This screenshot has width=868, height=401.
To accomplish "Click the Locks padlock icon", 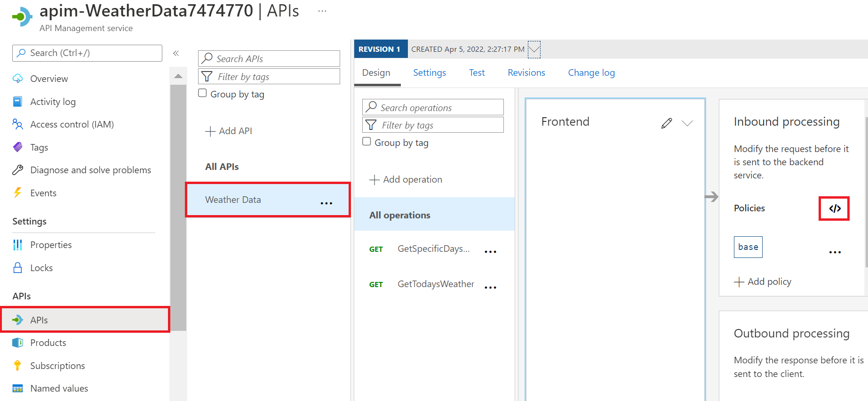I will tap(17, 268).
